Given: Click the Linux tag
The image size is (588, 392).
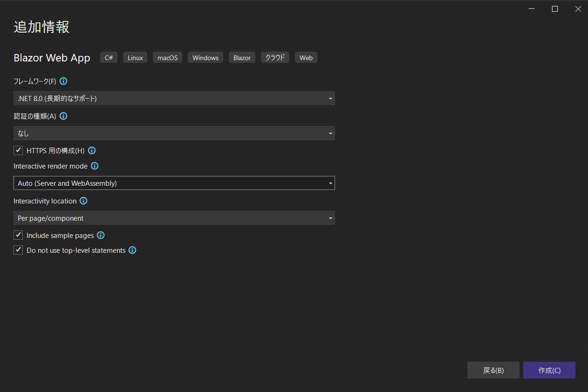Looking at the screenshot, I should [135, 58].
